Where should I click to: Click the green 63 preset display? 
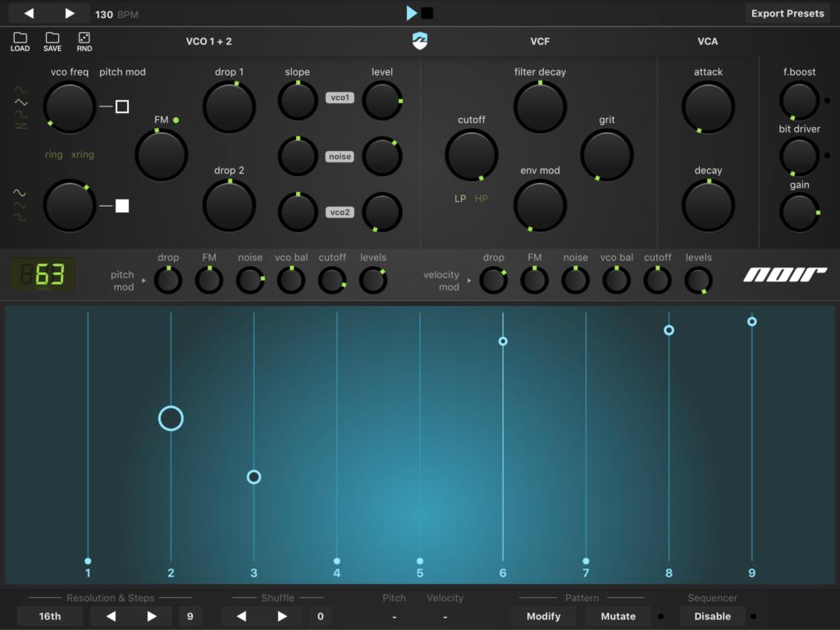43,274
